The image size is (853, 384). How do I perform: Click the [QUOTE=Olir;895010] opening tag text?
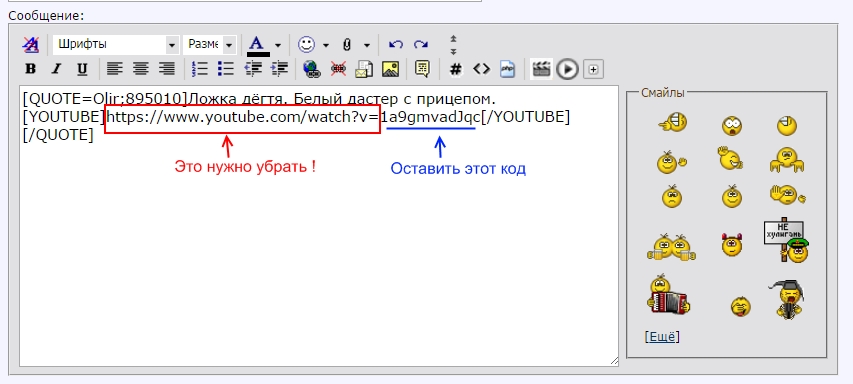click(105, 99)
